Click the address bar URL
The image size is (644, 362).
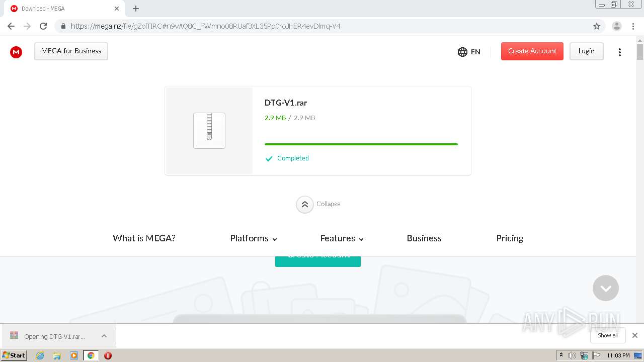point(205,26)
